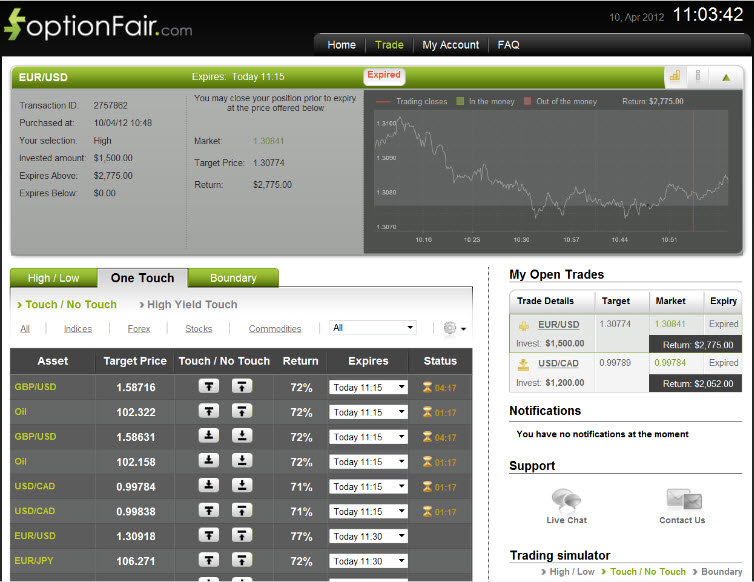This screenshot has height=582, width=754.
Task: Click the OptionFair.com logo
Action: [98, 26]
